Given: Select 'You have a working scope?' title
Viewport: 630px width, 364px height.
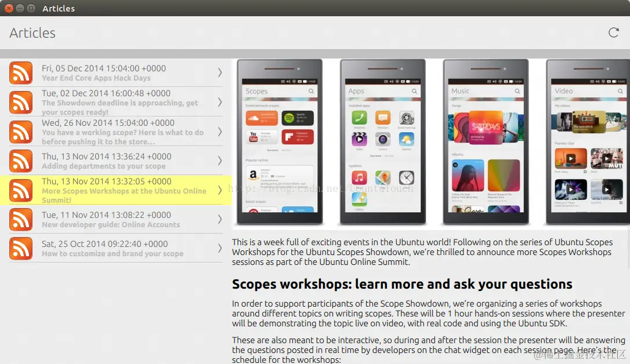Looking at the screenshot, I should click(x=122, y=137).
